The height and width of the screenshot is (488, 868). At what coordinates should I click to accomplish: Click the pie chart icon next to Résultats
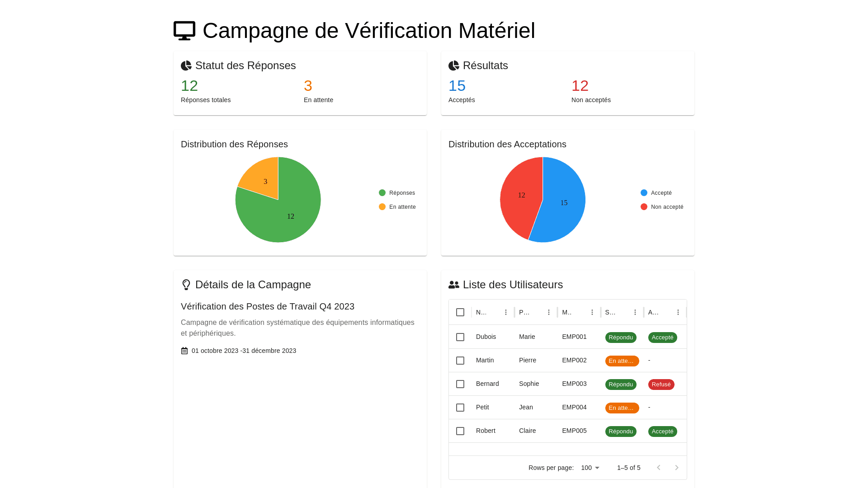coord(454,66)
